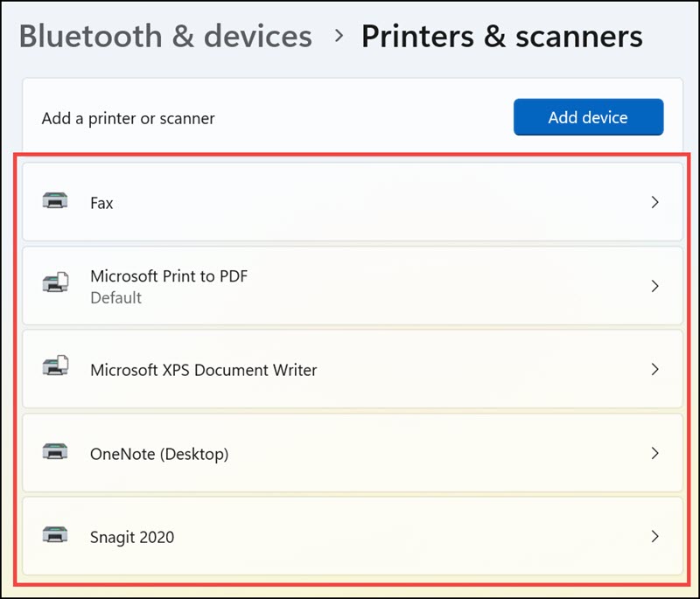
Task: Click the Printers & scanners breadcrumb label
Action: 502,36
